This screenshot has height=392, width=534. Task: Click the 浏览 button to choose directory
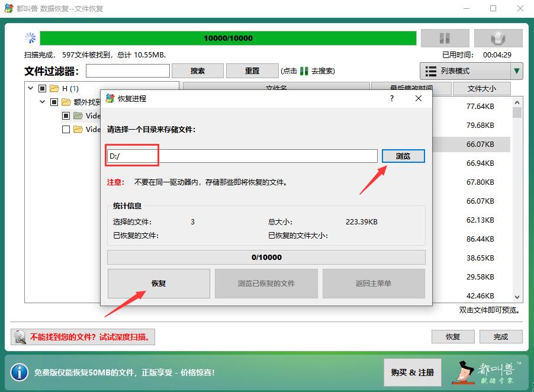(403, 156)
